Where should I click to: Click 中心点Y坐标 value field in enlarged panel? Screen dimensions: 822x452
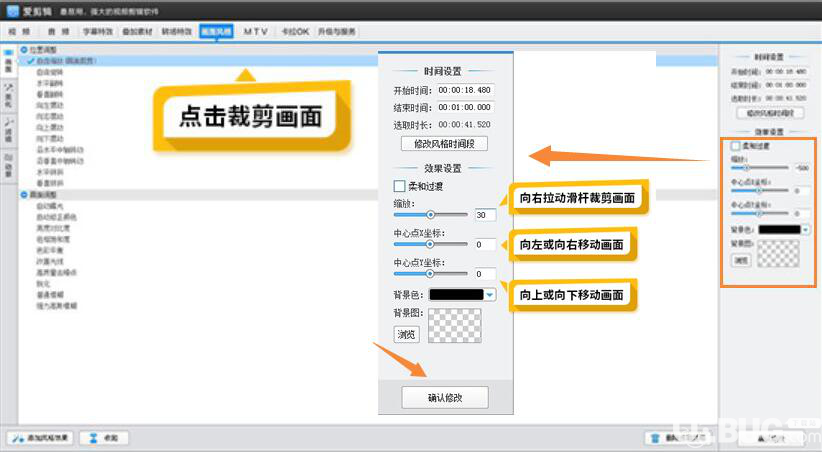click(x=485, y=274)
